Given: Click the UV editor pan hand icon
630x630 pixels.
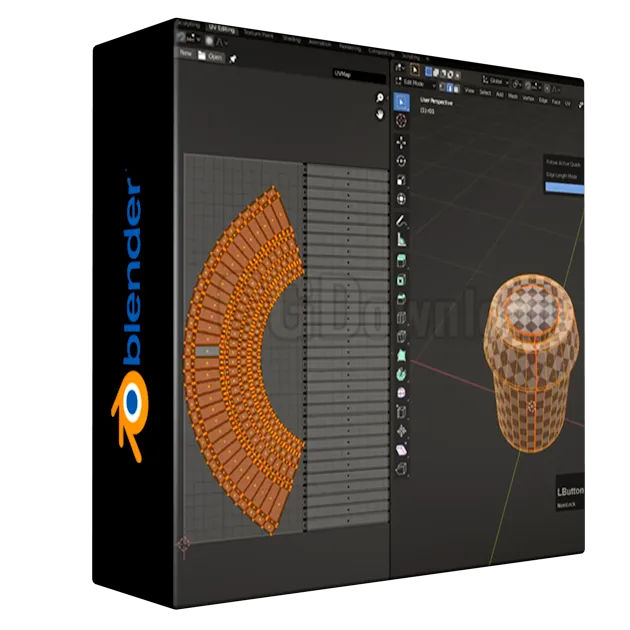Looking at the screenshot, I should 379,115.
